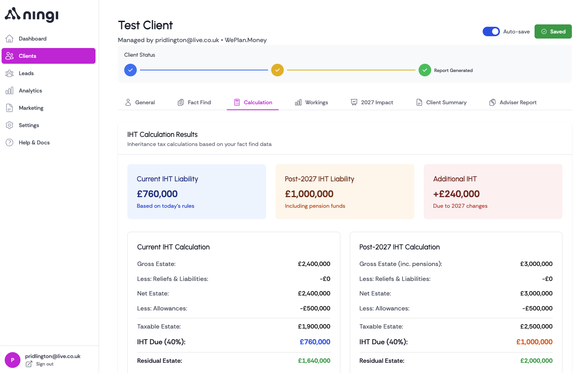
Task: Open the Client Summary tab
Action: pyautogui.click(x=441, y=102)
